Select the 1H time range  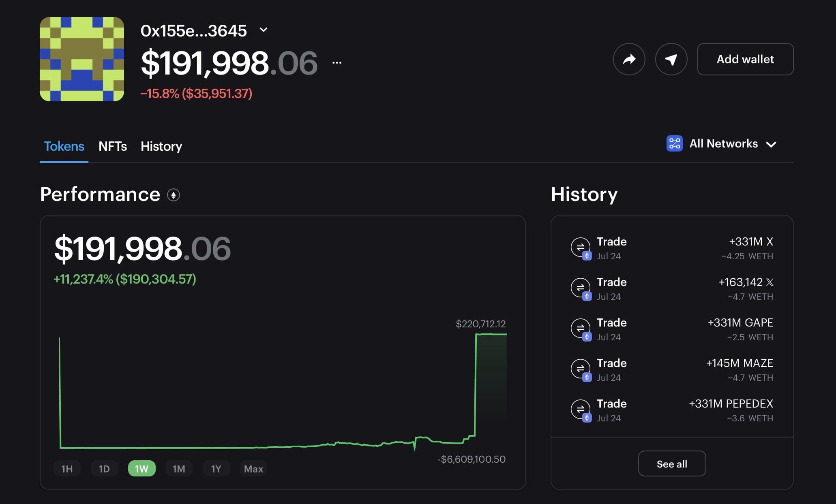67,469
